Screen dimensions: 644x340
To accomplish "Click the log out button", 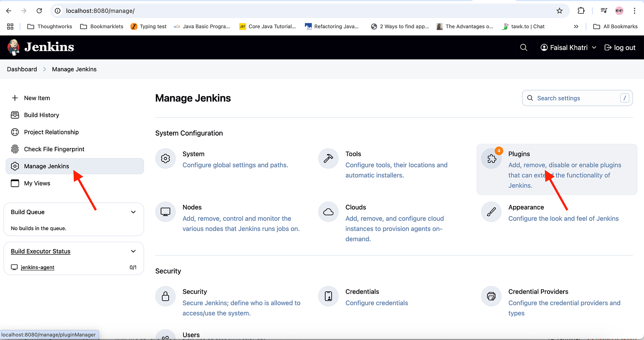I will (620, 47).
